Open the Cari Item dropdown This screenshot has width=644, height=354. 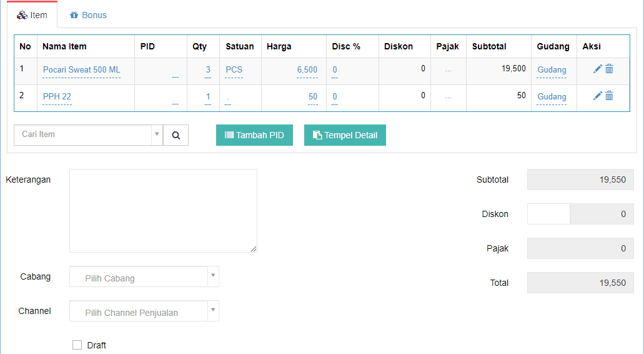[x=88, y=135]
